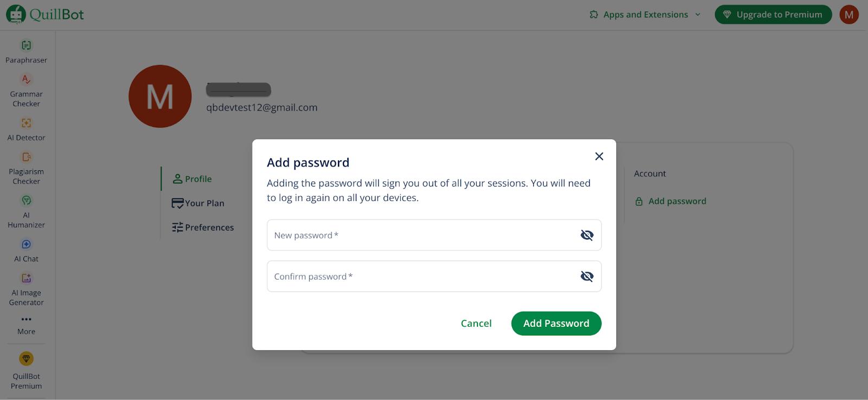Open the AI Humanizer icon
Viewport: 868px width, 400px height.
click(26, 201)
